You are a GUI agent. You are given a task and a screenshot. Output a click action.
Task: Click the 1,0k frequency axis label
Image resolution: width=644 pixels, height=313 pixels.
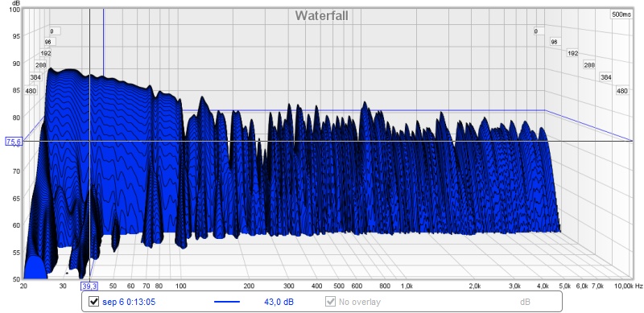[x=407, y=286]
